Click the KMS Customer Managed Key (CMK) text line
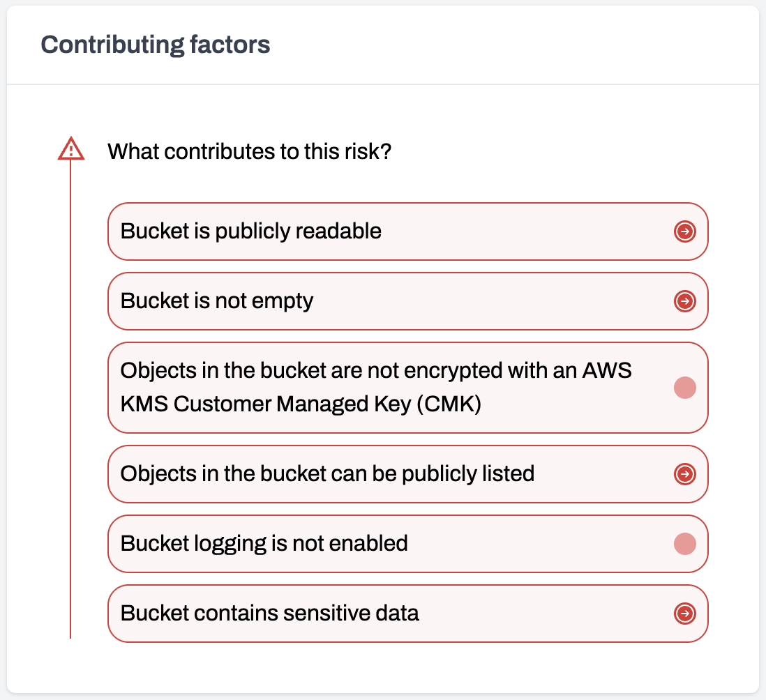Image resolution: width=766 pixels, height=700 pixels. pos(301,404)
